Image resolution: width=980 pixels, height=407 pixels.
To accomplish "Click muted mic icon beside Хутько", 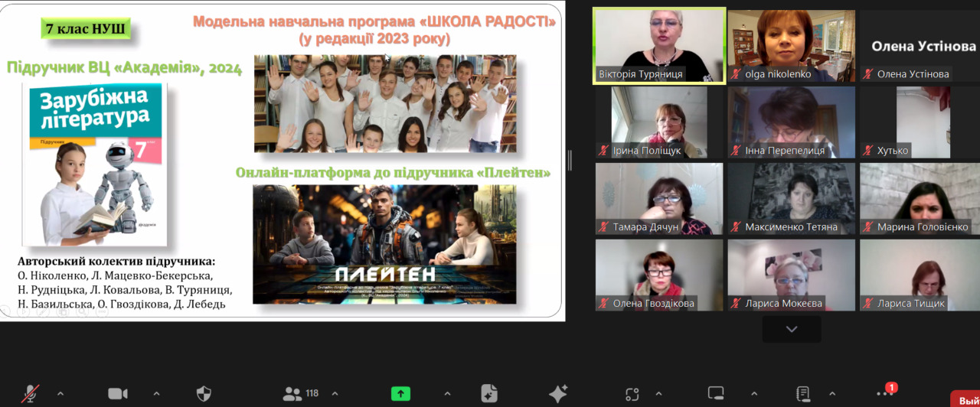I will [868, 151].
